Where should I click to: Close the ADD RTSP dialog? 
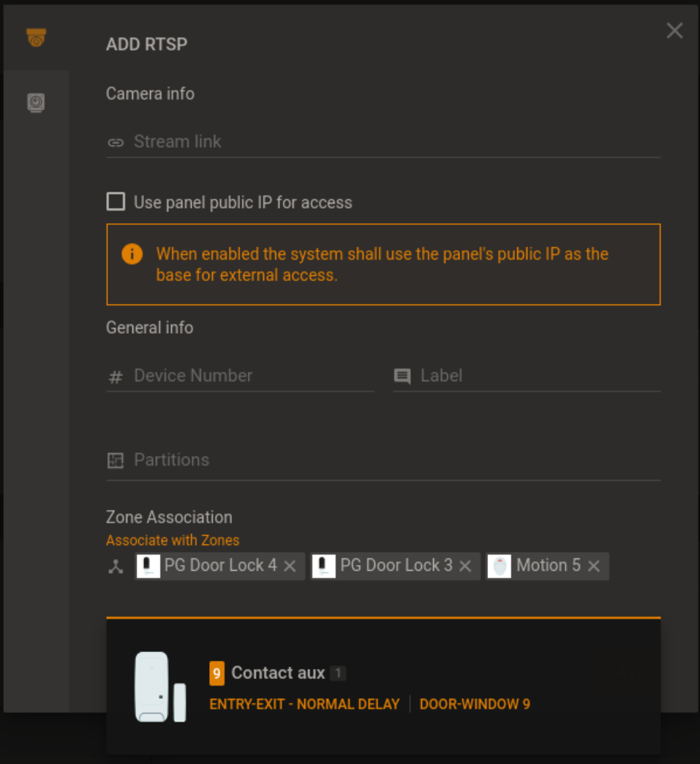[674, 31]
